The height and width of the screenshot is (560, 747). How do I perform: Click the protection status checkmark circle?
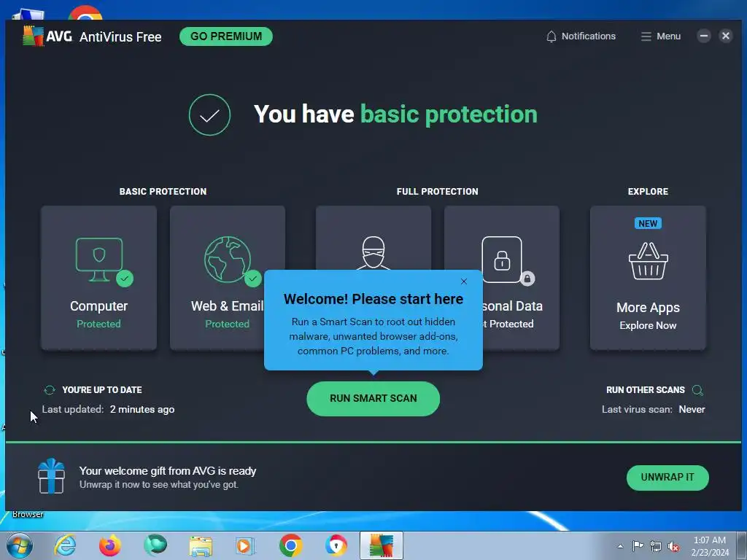click(209, 114)
